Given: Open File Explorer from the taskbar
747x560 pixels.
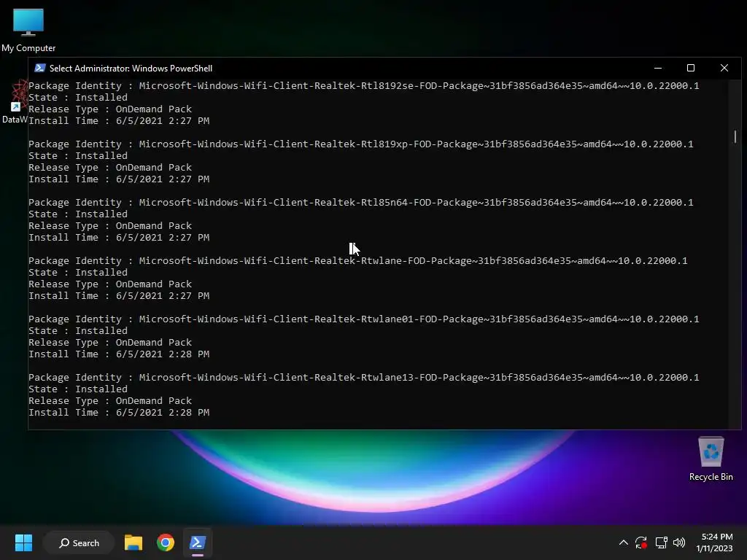Looking at the screenshot, I should (133, 542).
